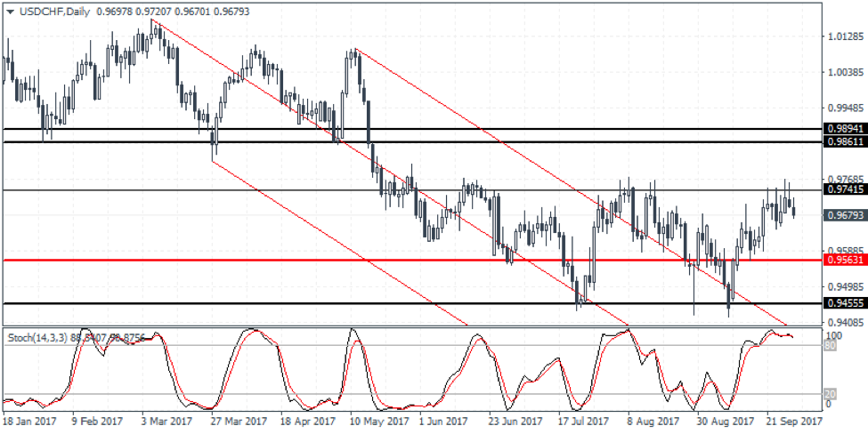Screen dimensions: 868x434
Task: Click the 100 level on stochastic scale
Action: [831, 336]
